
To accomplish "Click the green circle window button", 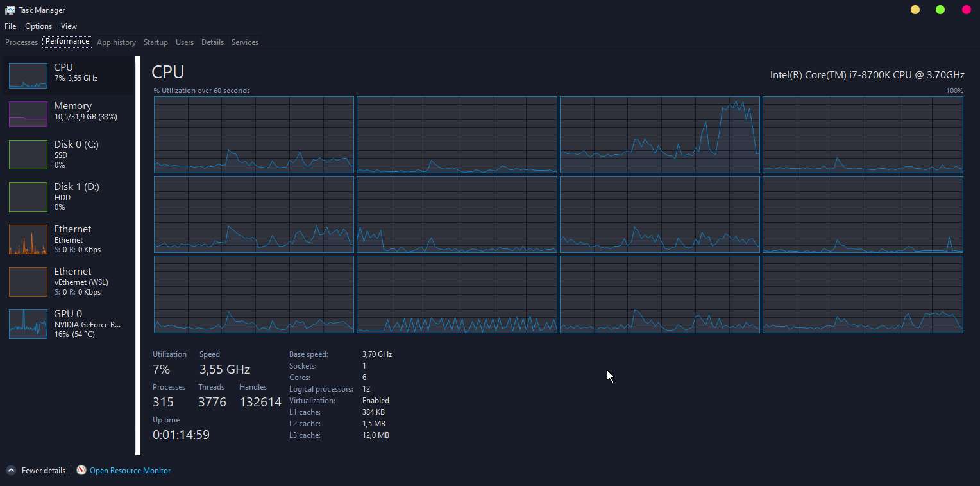I will click(940, 10).
